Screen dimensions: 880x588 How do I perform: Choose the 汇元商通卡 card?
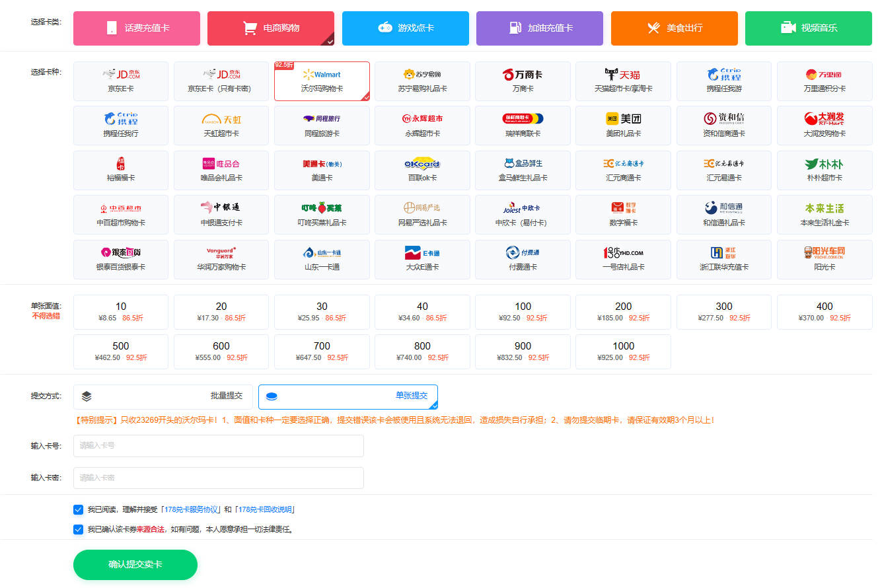(624, 170)
